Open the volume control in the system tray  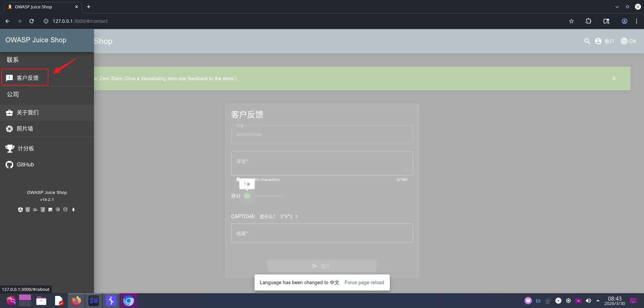click(588, 301)
